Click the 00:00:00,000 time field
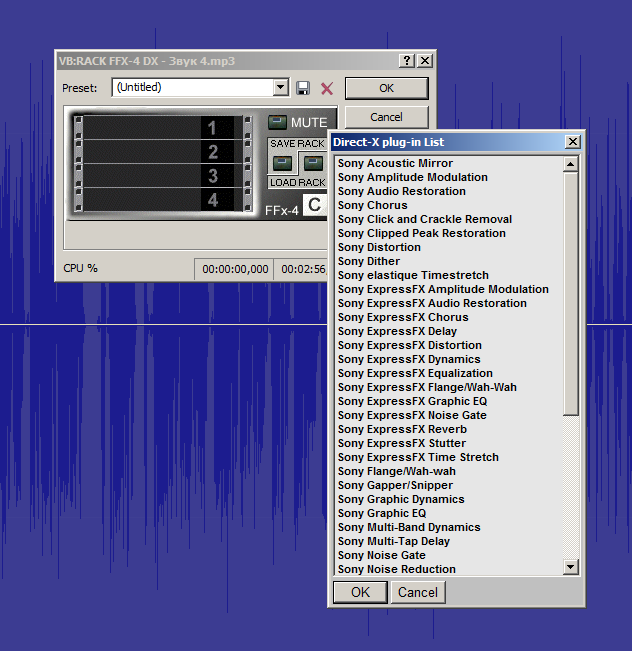This screenshot has height=651, width=632. pos(235,269)
